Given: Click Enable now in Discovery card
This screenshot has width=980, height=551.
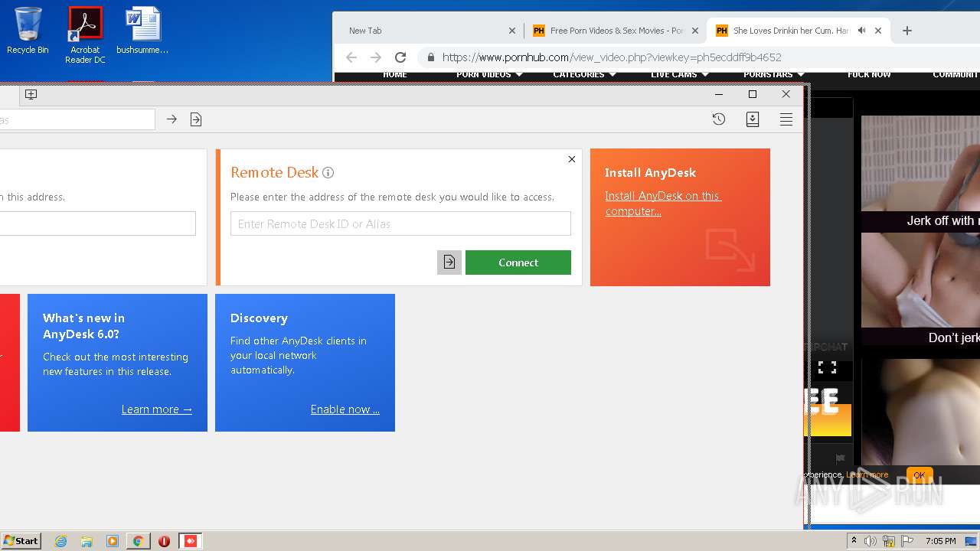Looking at the screenshot, I should pyautogui.click(x=345, y=409).
